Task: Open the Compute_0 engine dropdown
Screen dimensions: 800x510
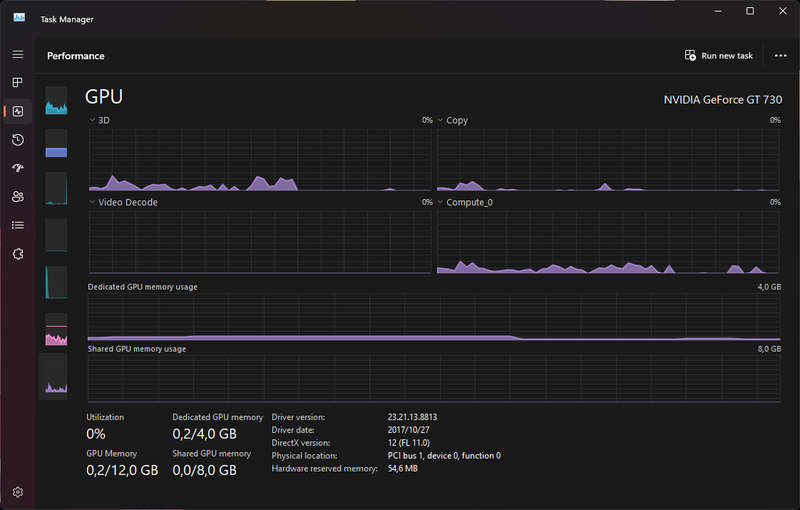Action: coord(440,202)
